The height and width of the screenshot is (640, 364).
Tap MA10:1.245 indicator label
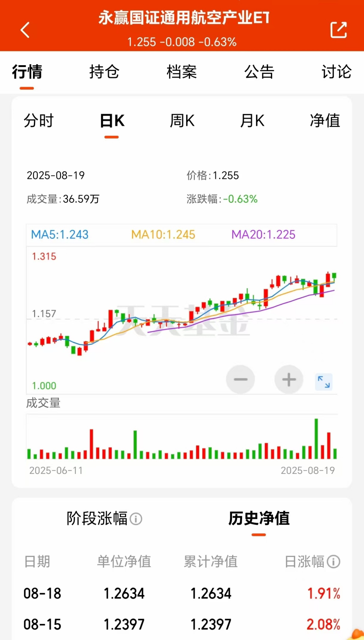pos(163,235)
